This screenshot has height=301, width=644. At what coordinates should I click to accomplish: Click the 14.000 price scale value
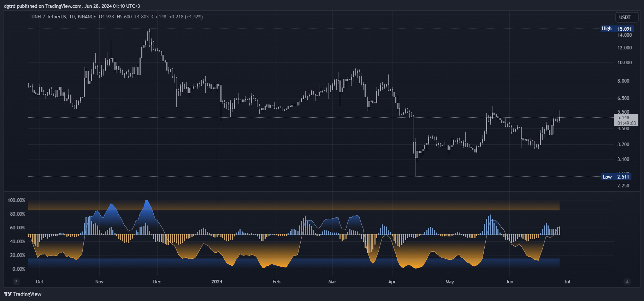click(x=625, y=35)
